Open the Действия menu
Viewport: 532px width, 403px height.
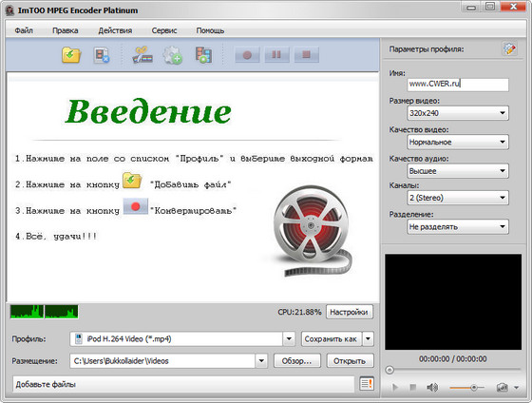click(x=115, y=30)
